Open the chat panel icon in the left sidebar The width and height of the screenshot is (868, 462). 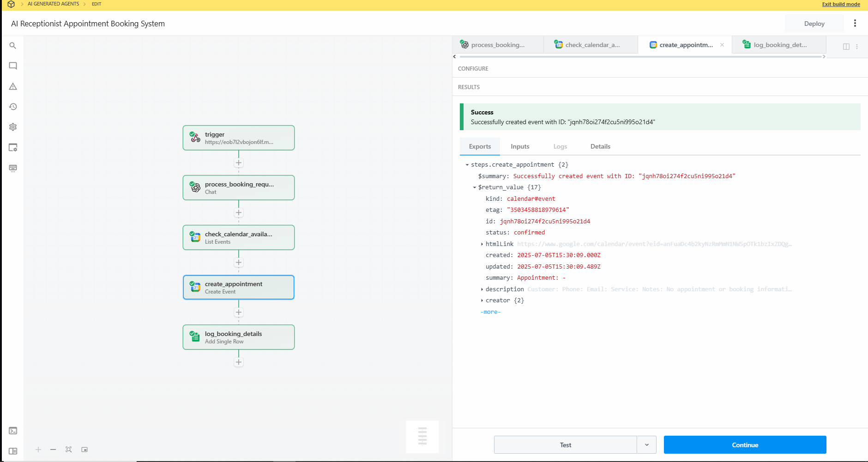click(x=13, y=66)
